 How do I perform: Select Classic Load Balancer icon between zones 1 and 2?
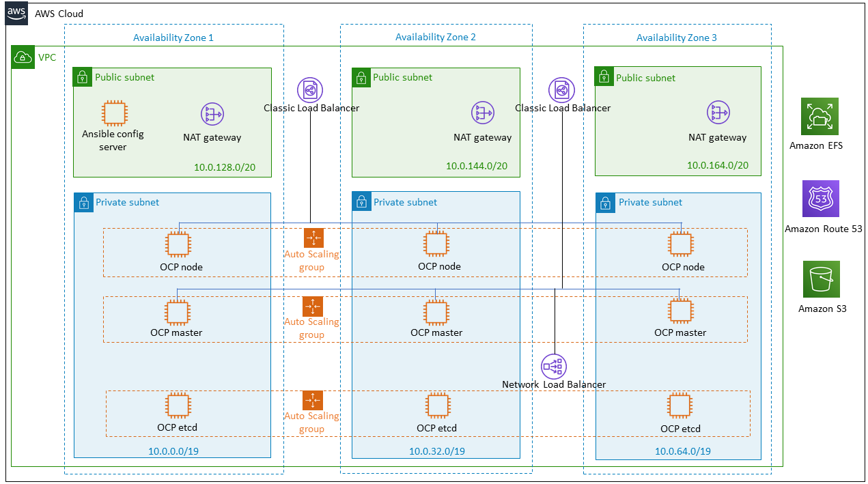point(310,90)
